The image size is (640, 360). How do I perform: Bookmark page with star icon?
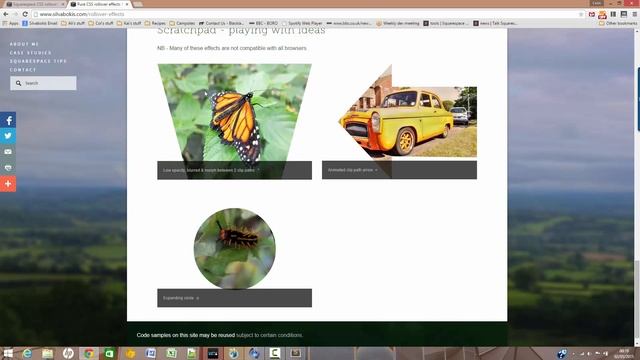click(x=581, y=14)
